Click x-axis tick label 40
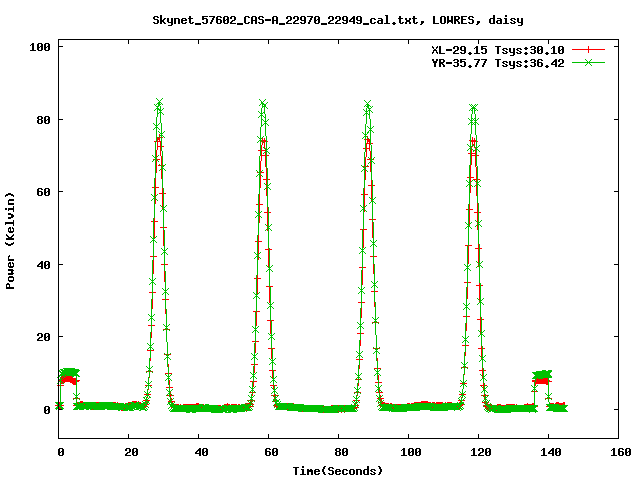The height and width of the screenshot is (480, 640). (201, 452)
